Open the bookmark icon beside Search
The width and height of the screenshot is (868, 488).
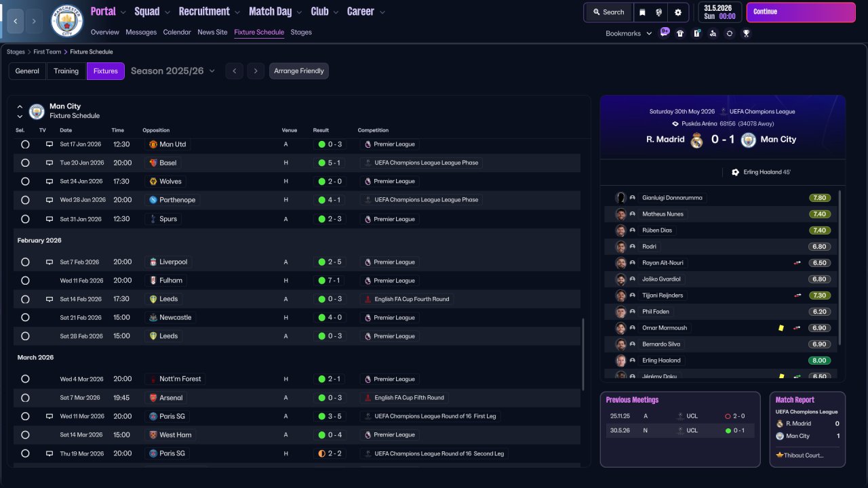pyautogui.click(x=642, y=12)
